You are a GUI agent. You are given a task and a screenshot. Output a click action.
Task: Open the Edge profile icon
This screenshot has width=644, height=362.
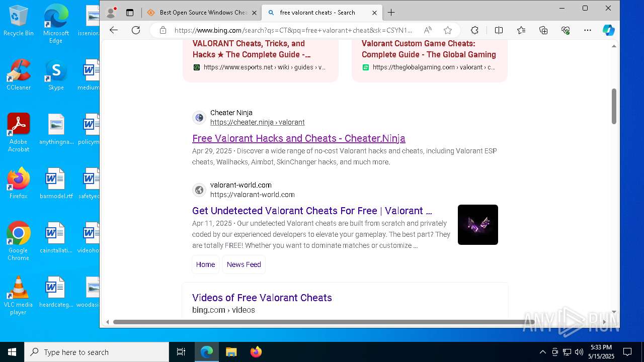click(x=111, y=13)
